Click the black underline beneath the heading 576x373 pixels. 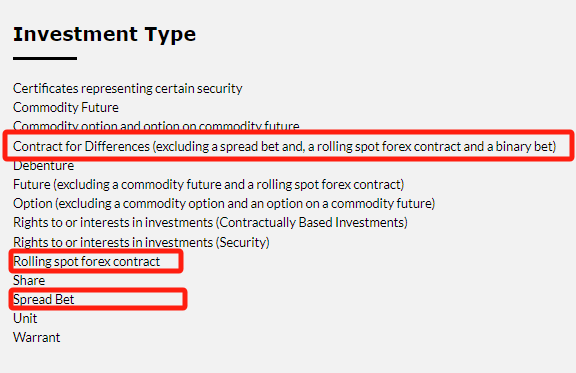pyautogui.click(x=45, y=58)
